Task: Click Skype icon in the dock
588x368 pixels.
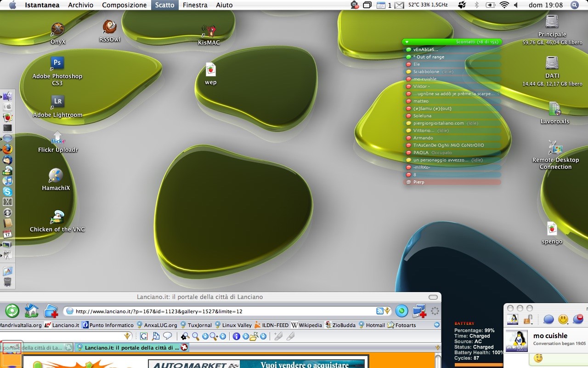Action: point(7,191)
